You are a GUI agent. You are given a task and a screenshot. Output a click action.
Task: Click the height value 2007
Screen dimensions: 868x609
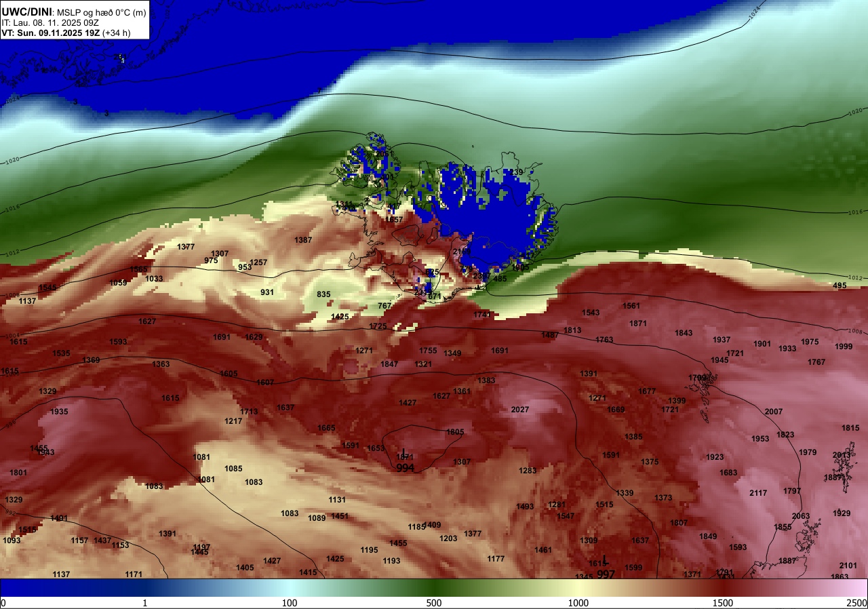pyautogui.click(x=774, y=412)
